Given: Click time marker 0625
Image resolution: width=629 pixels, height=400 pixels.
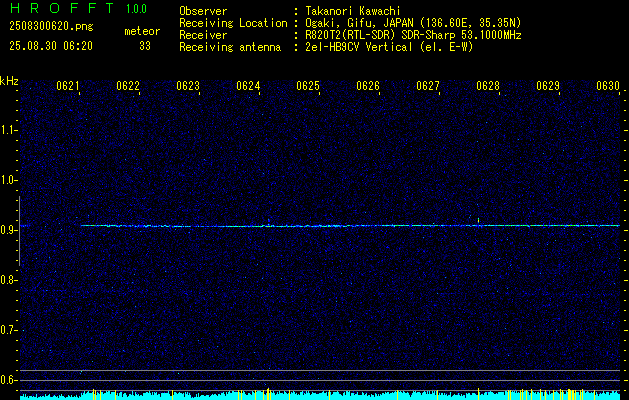Looking at the screenshot, I should [308, 86].
